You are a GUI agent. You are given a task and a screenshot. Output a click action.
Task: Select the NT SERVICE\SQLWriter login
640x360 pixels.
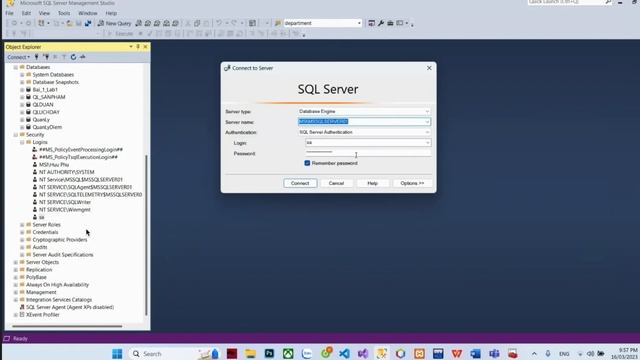tap(65, 202)
